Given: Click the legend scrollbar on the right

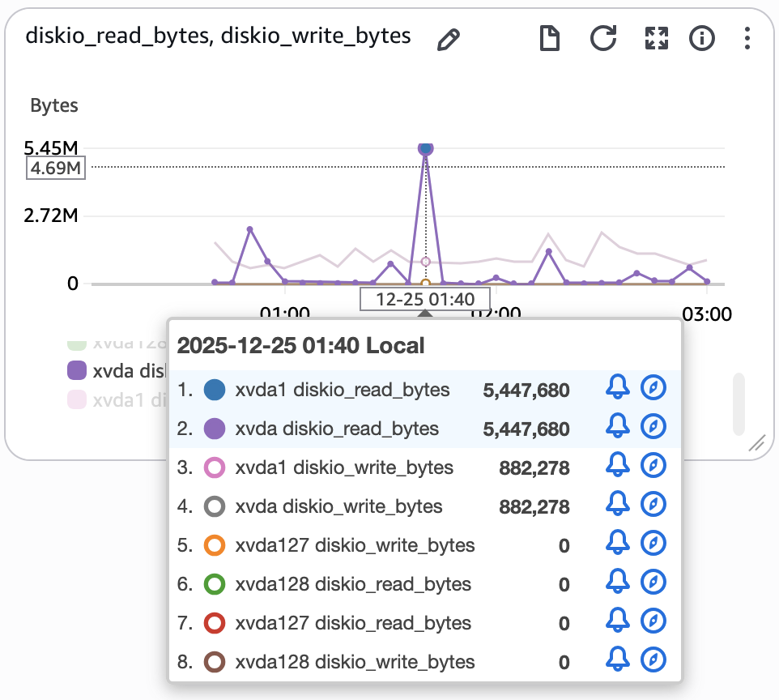Looking at the screenshot, I should pyautogui.click(x=738, y=403).
